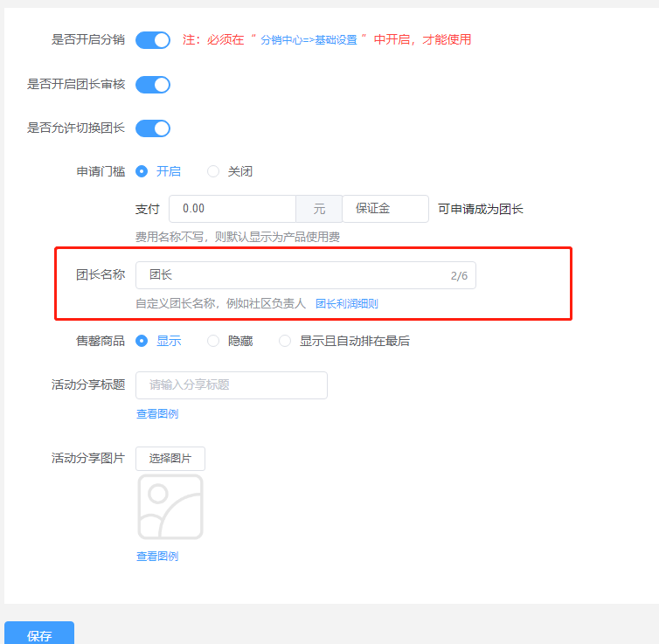This screenshot has height=644, width=659.
Task: Click the 元 unit label
Action: pyautogui.click(x=319, y=209)
